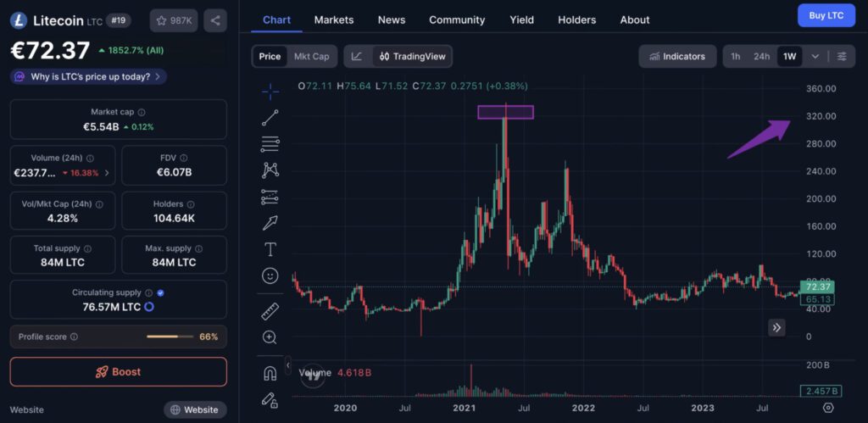The height and width of the screenshot is (423, 868).
Task: Open the Markets tab
Action: tap(334, 19)
